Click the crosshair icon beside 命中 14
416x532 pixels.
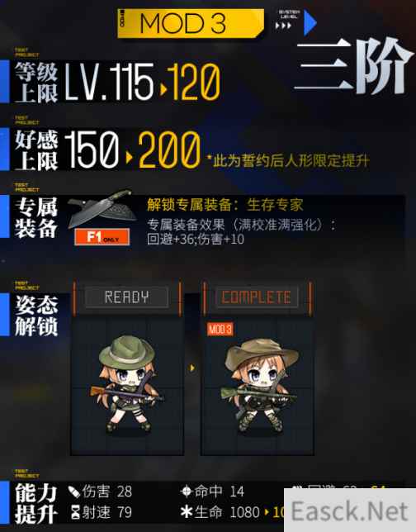187,491
